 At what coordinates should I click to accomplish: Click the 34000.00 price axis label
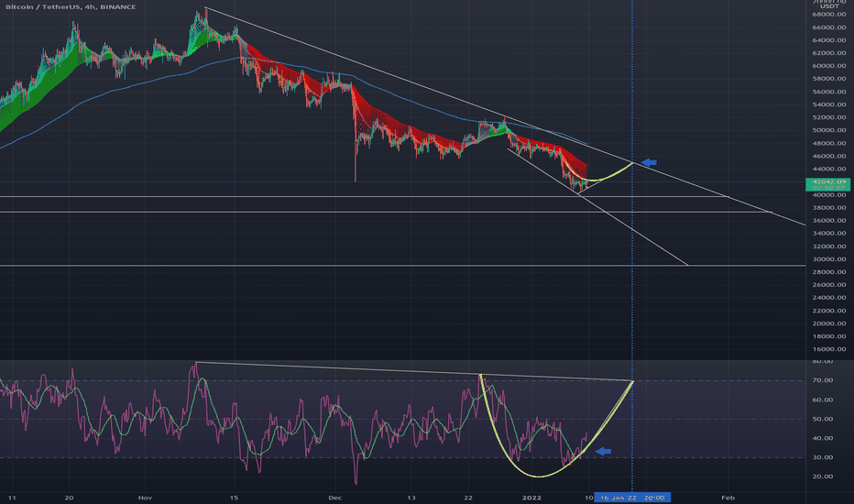click(829, 233)
